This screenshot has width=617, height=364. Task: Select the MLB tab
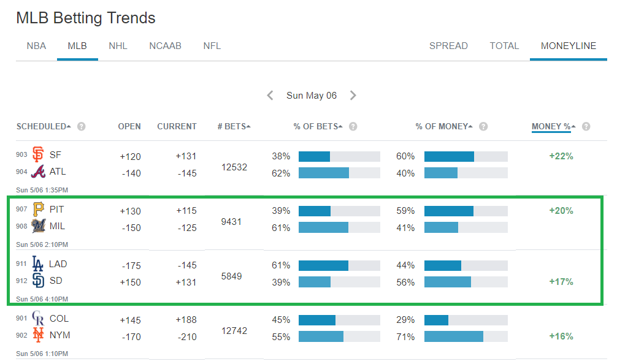click(x=77, y=46)
